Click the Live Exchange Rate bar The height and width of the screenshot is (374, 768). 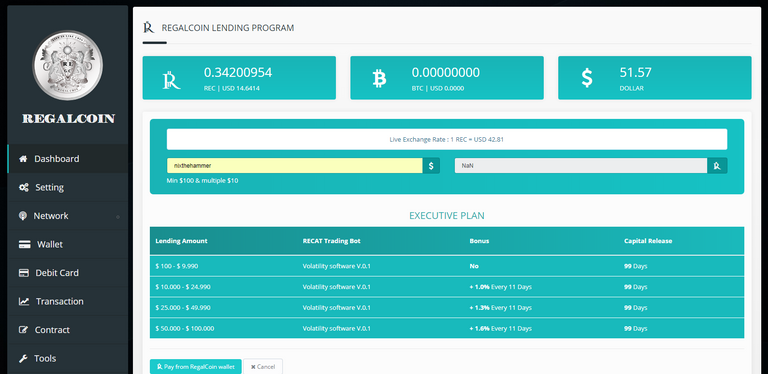pos(447,140)
